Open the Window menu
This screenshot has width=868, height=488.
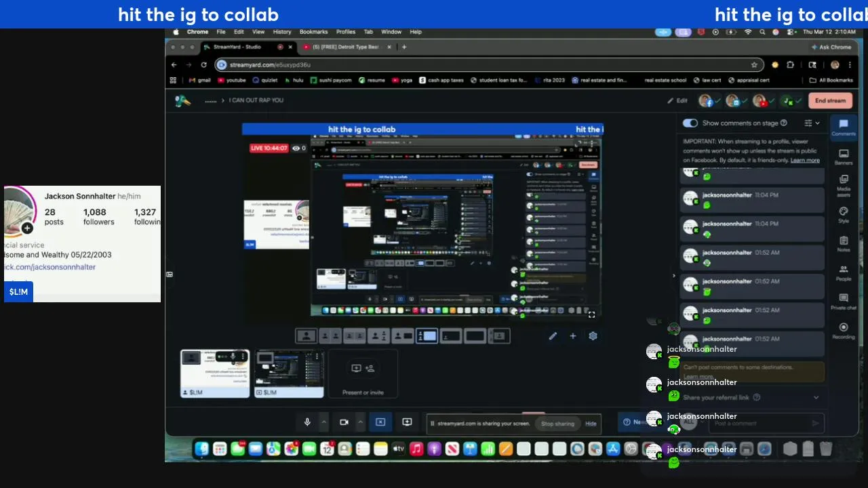391,32
